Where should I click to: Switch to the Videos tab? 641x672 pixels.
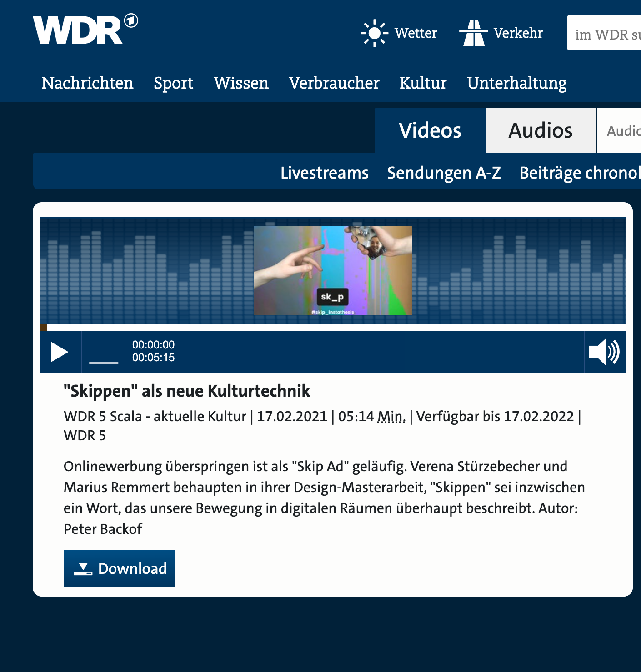[430, 130]
